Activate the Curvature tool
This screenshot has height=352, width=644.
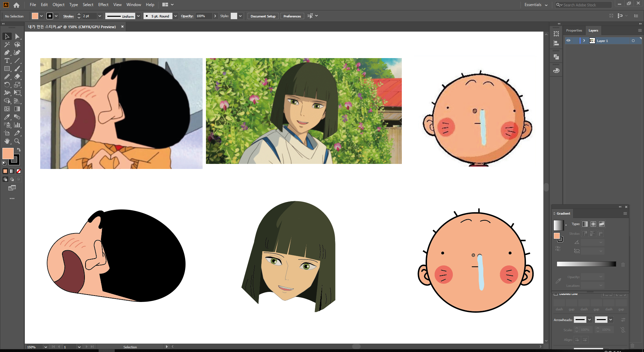(x=17, y=52)
